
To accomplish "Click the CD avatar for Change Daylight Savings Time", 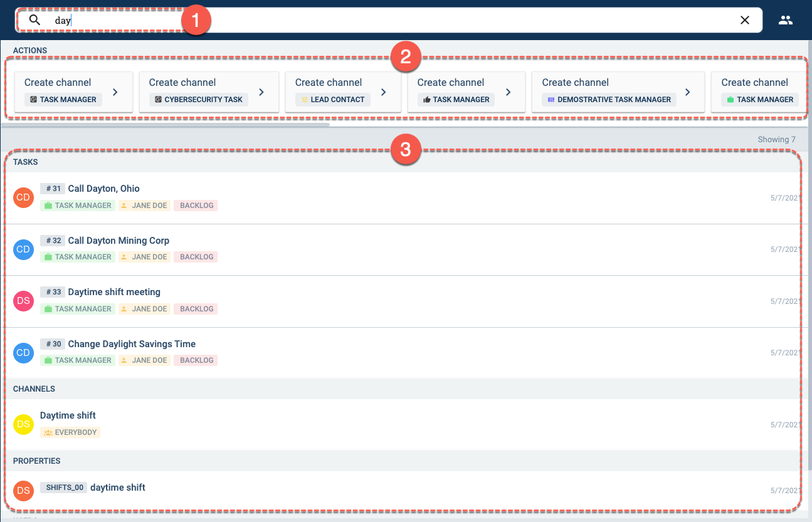I will (23, 352).
